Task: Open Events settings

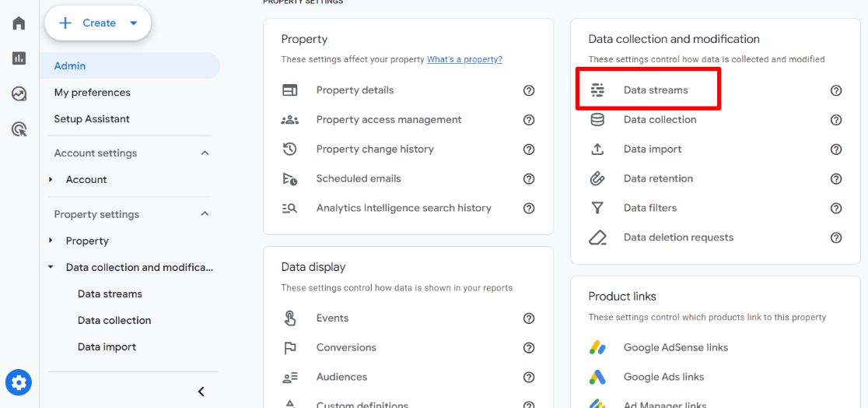Action: click(x=332, y=318)
